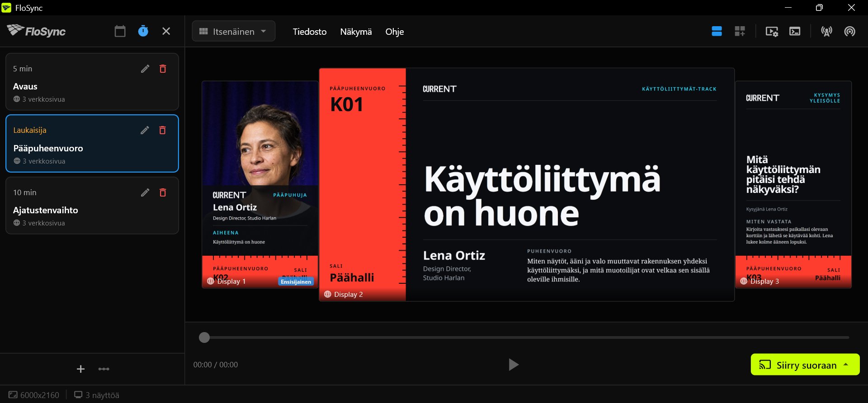Image resolution: width=868 pixels, height=403 pixels.
Task: Click the 6000x2160 resolution status entry
Action: pos(34,395)
